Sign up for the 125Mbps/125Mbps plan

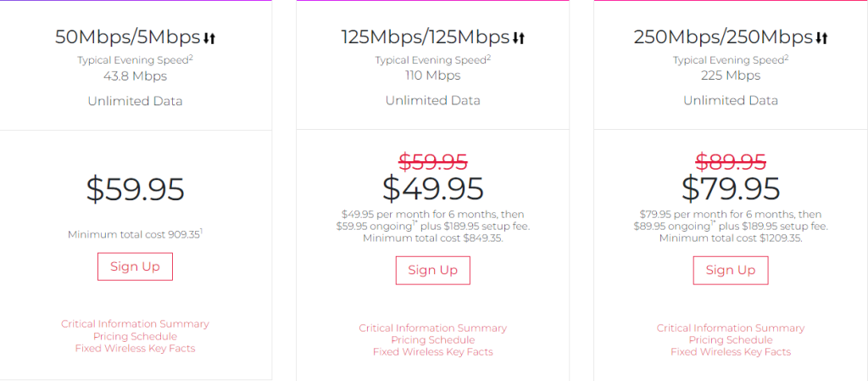(432, 270)
